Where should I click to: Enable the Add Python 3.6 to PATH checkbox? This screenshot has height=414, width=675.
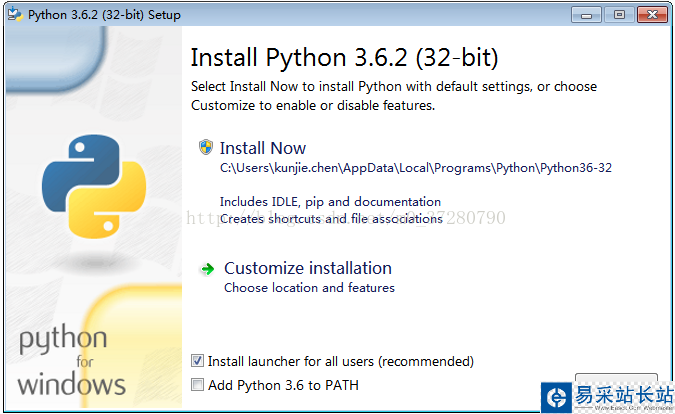(197, 384)
